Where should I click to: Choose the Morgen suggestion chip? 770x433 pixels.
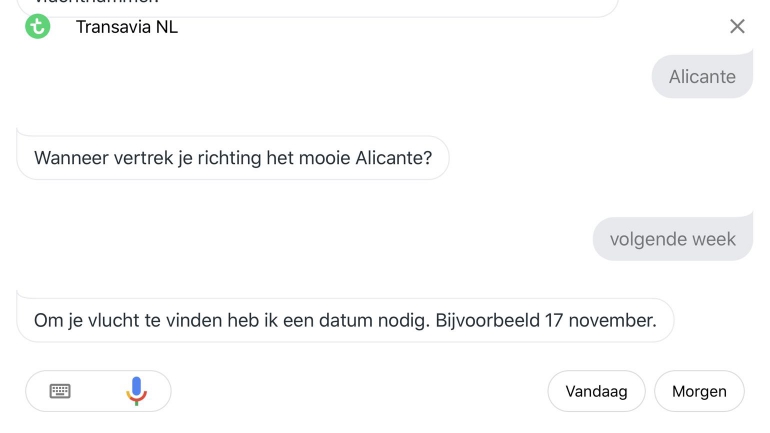tap(699, 391)
